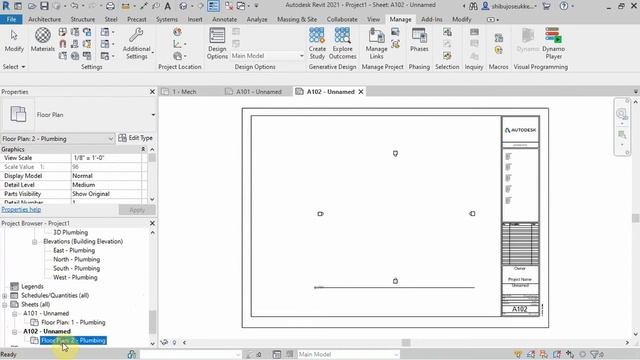This screenshot has height=360, width=640.
Task: Click the Macro Manager icon
Action: click(499, 38)
